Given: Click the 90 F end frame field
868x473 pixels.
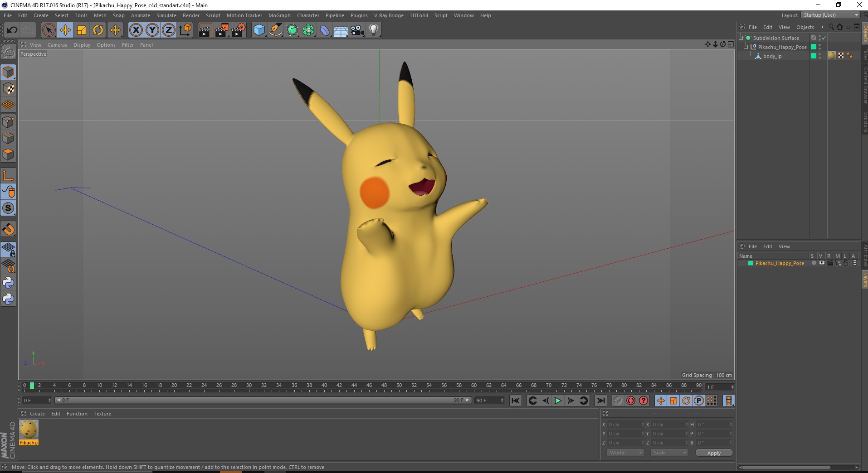Looking at the screenshot, I should pyautogui.click(x=489, y=401).
